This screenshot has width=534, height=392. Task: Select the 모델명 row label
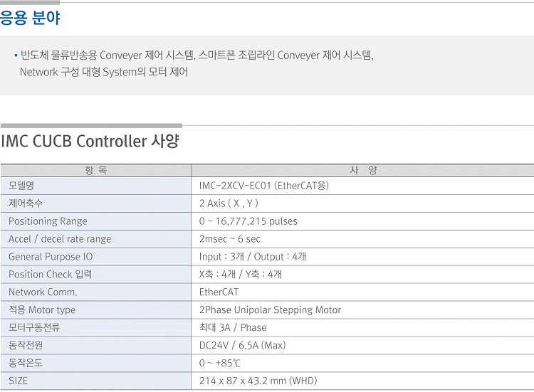(x=21, y=186)
